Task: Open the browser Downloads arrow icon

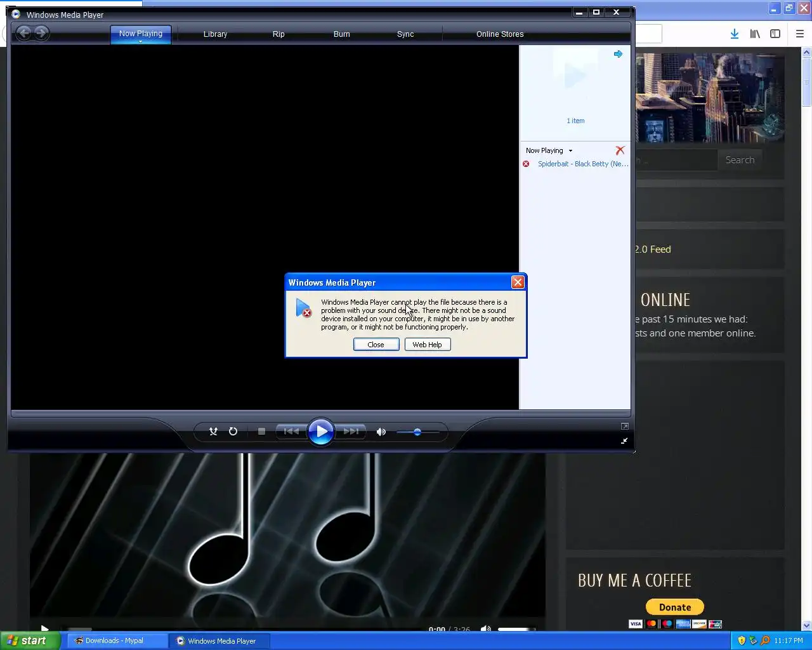Action: [734, 34]
